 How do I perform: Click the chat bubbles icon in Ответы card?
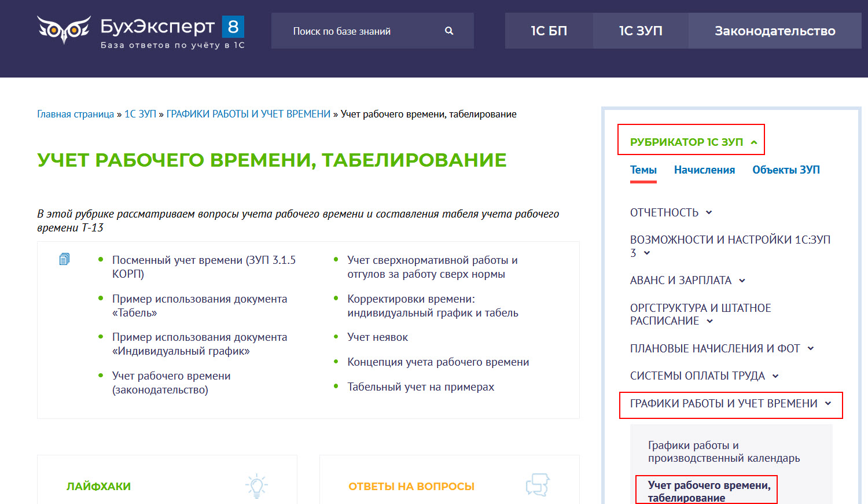tap(538, 485)
